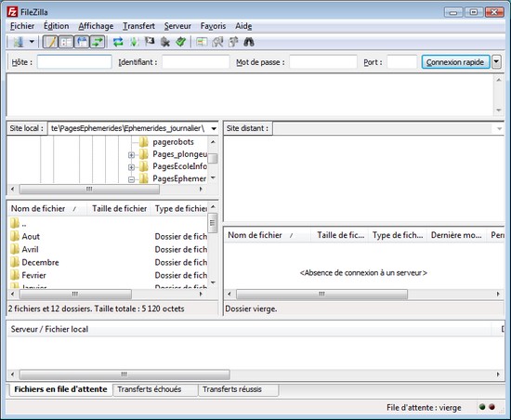This screenshot has width=511, height=420.
Task: Open Connexion rapide history dropdown arrow
Action: (496, 61)
